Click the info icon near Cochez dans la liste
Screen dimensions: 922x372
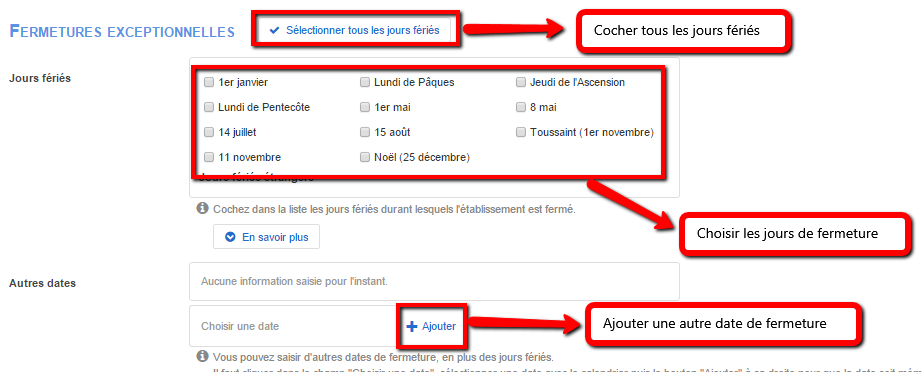(202, 208)
